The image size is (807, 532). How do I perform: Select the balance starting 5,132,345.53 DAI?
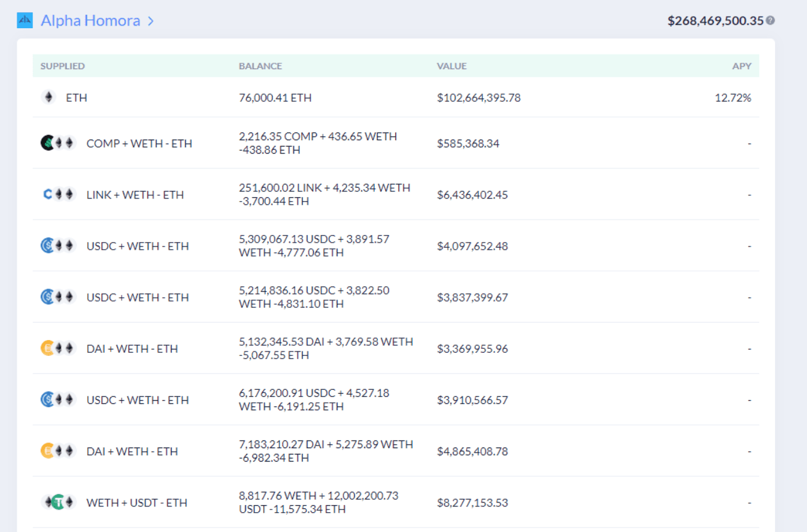coord(326,348)
